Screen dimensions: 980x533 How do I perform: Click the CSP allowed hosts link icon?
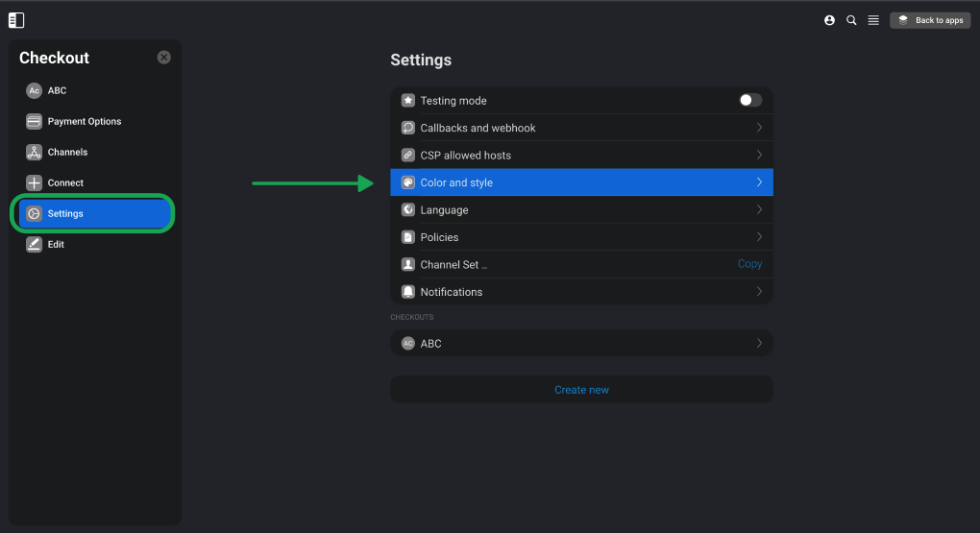click(408, 155)
